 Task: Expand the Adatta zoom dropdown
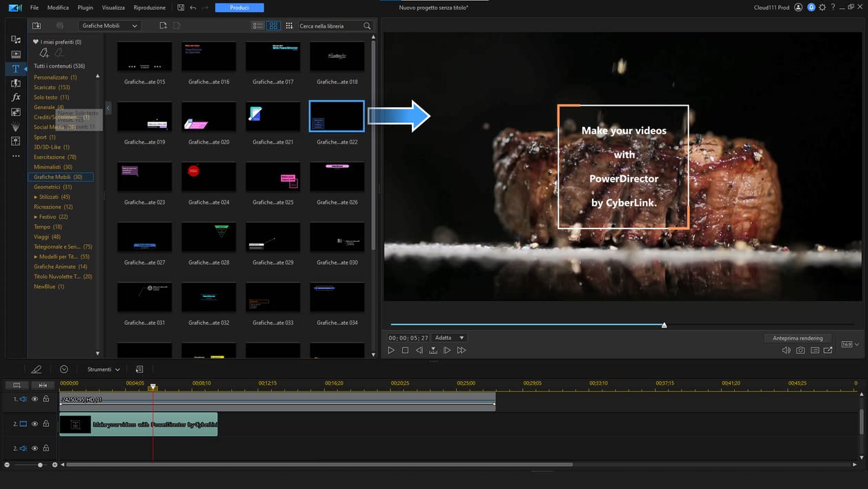(450, 338)
